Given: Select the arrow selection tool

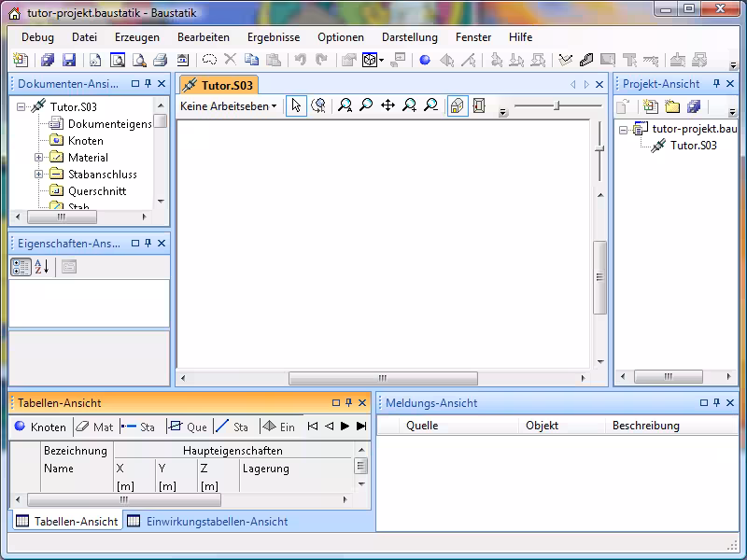Looking at the screenshot, I should 296,105.
